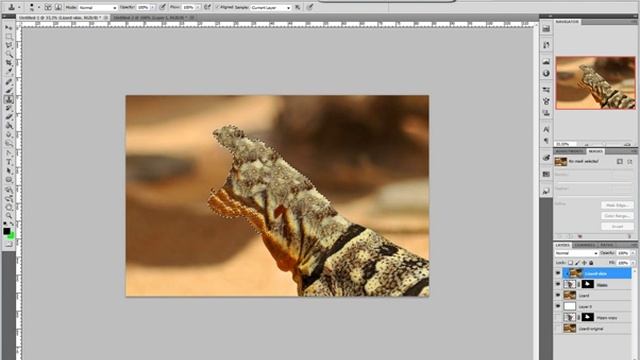Screen dimensions: 640x360
Task: Select the Zoom tool
Action: 9,216
